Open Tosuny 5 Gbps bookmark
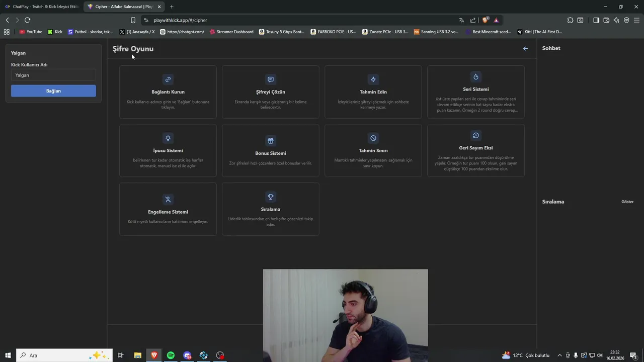The height and width of the screenshot is (362, 644). (282, 32)
